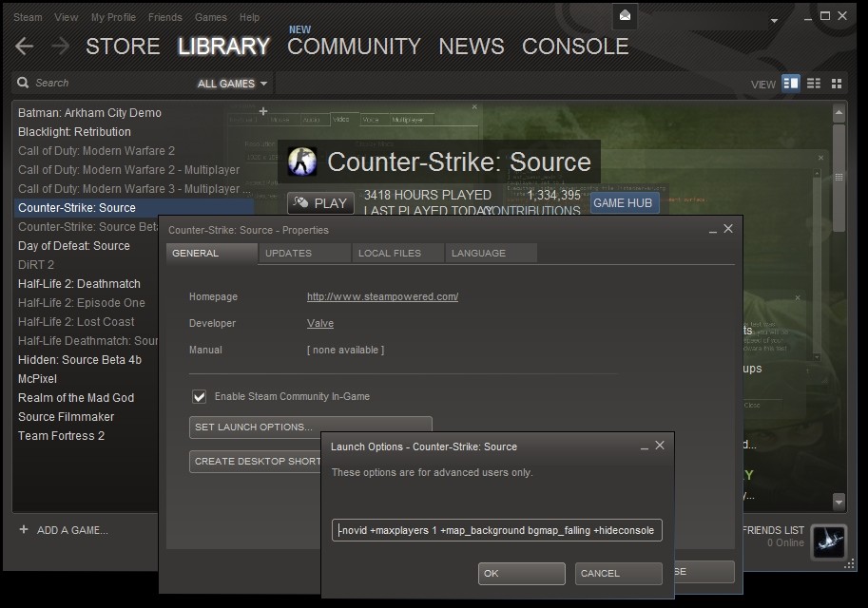Open the LOCAL FILES tab
This screenshot has width=868, height=608.
click(396, 253)
